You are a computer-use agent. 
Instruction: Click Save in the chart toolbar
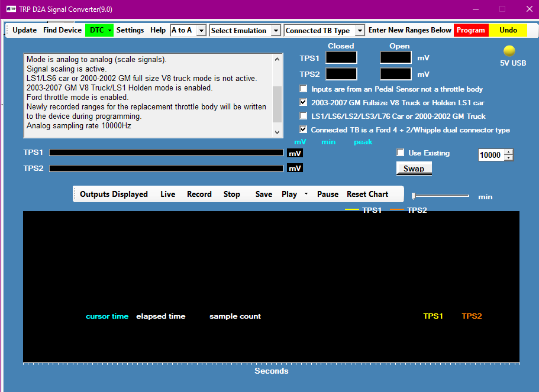point(264,194)
